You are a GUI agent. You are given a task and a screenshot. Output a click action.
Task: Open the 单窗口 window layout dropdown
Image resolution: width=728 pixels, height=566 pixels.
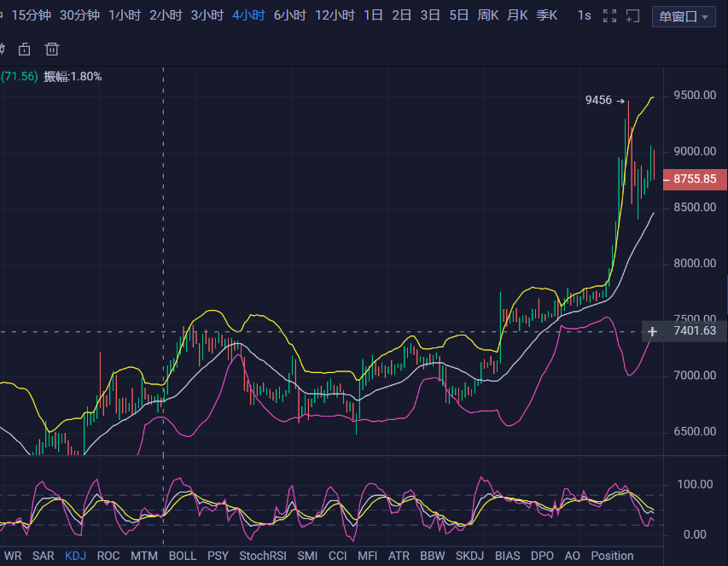tap(683, 16)
